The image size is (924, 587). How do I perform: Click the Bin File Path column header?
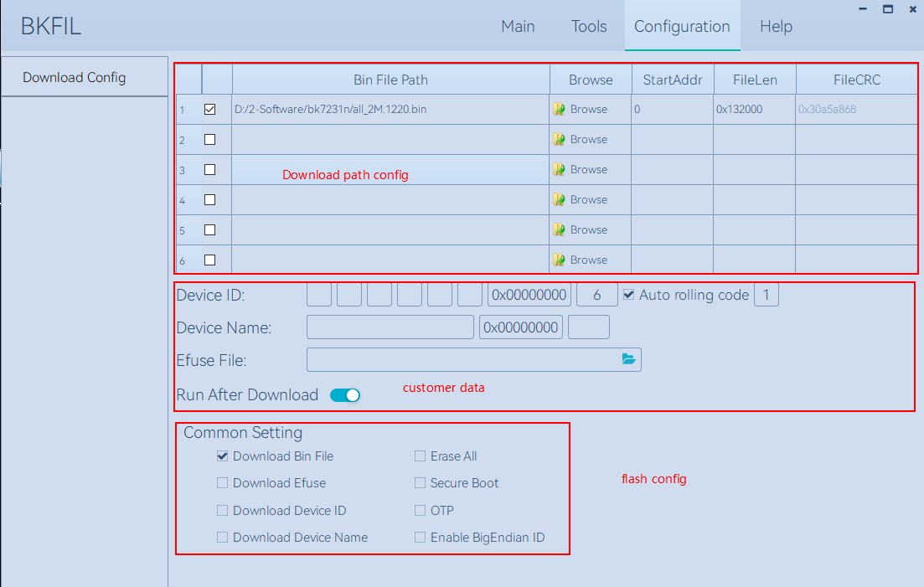[x=390, y=80]
